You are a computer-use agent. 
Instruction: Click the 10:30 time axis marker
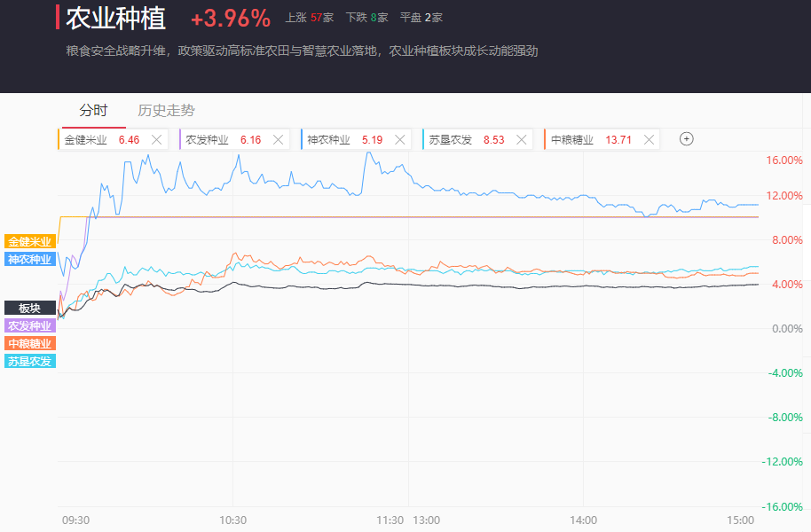click(x=232, y=520)
